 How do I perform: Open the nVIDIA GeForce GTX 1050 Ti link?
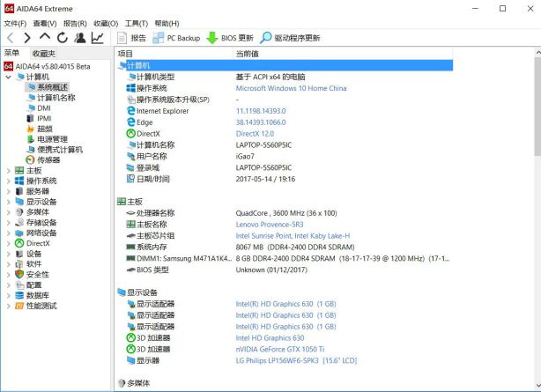(280, 349)
